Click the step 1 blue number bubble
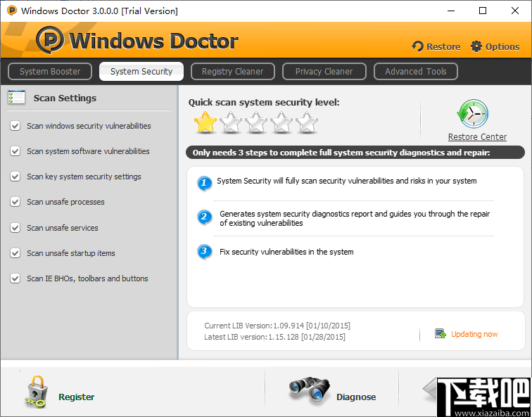 204,184
